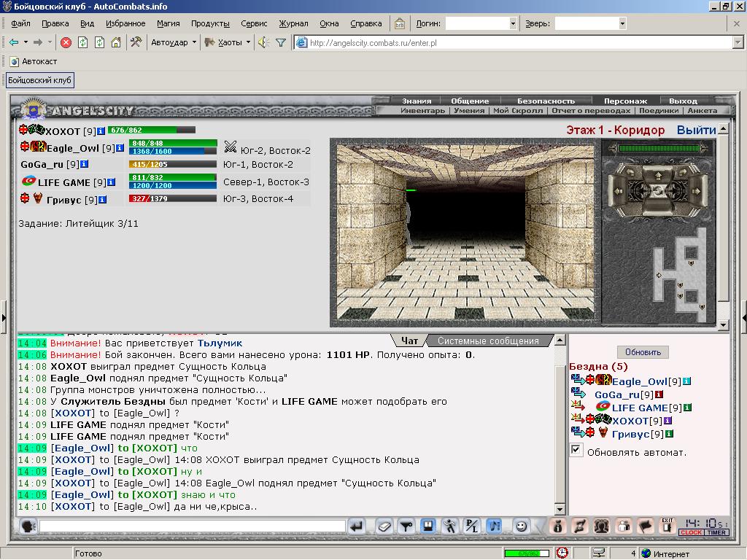747x560 pixels.
Task: Open the Home page icon in toolbar
Action: [x=116, y=42]
